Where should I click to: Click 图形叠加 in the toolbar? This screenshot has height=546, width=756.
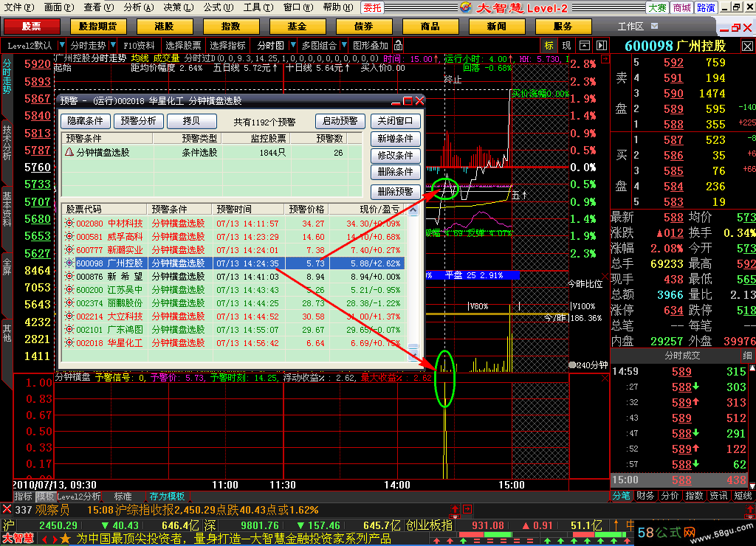tap(371, 45)
